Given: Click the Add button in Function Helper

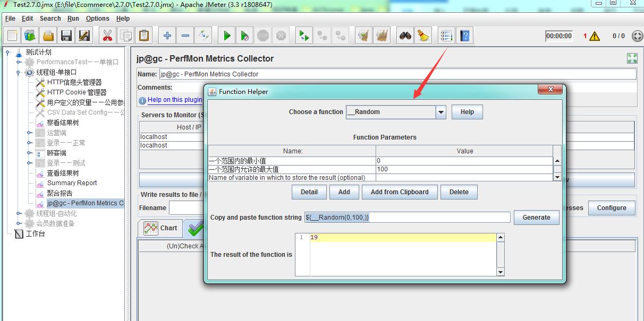Looking at the screenshot, I should coord(344,192).
